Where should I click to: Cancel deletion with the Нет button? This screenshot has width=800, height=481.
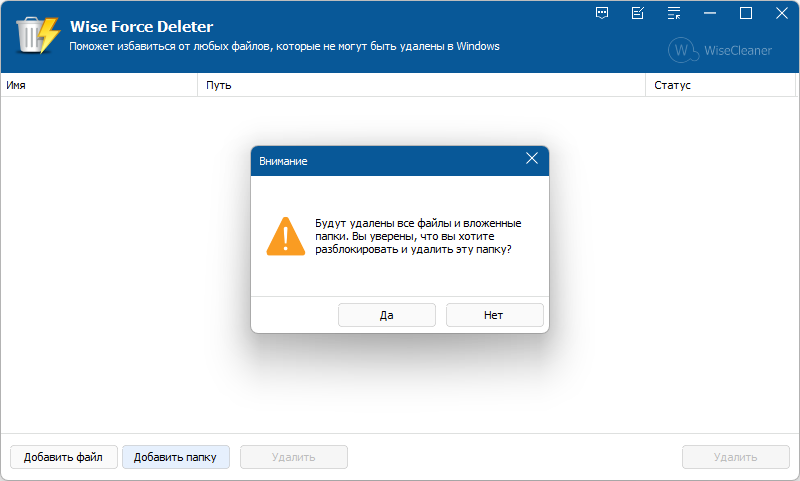[494, 315]
